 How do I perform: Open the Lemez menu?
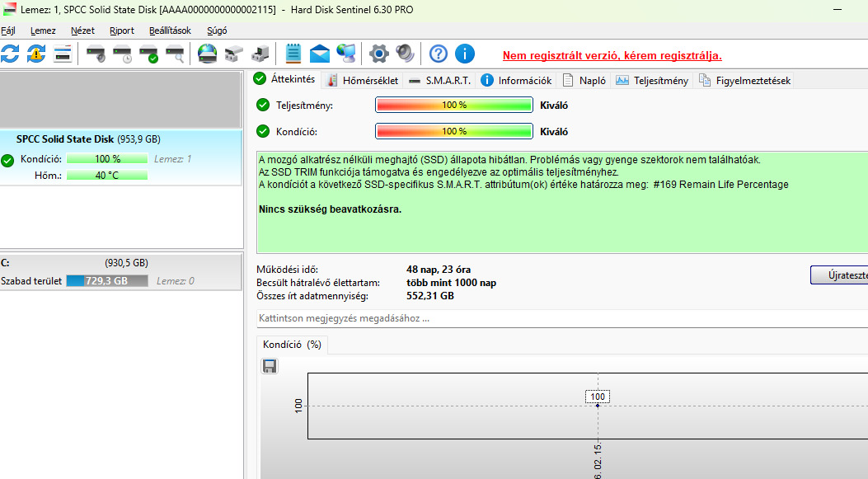43,31
